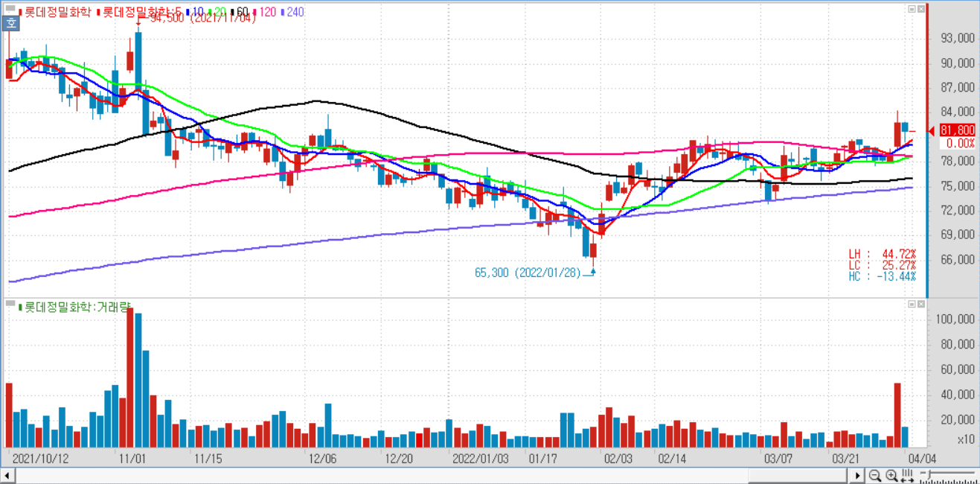Viewport: 980px width, 484px height.
Task: Click the scrollbar left arrow
Action: (7, 475)
